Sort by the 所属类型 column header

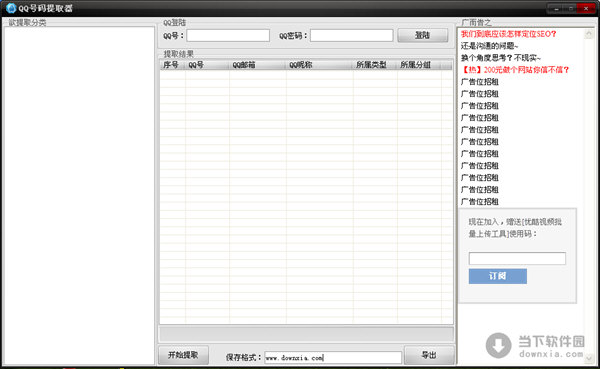coord(375,65)
